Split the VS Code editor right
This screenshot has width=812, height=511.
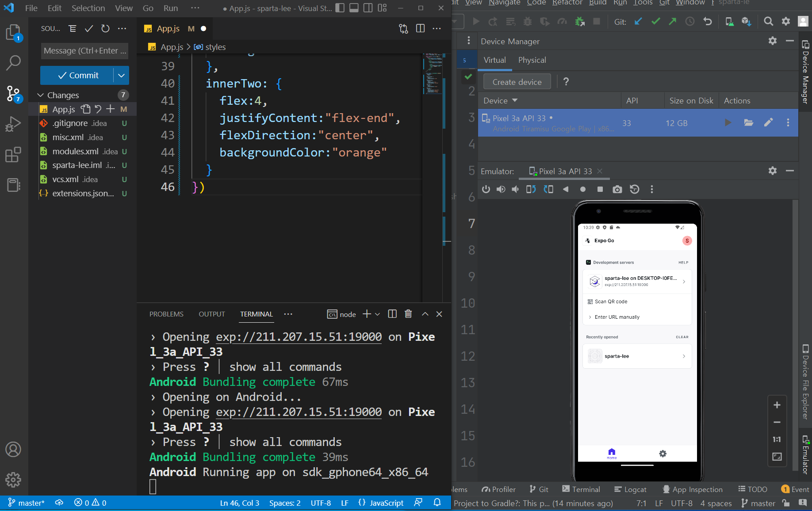click(420, 29)
